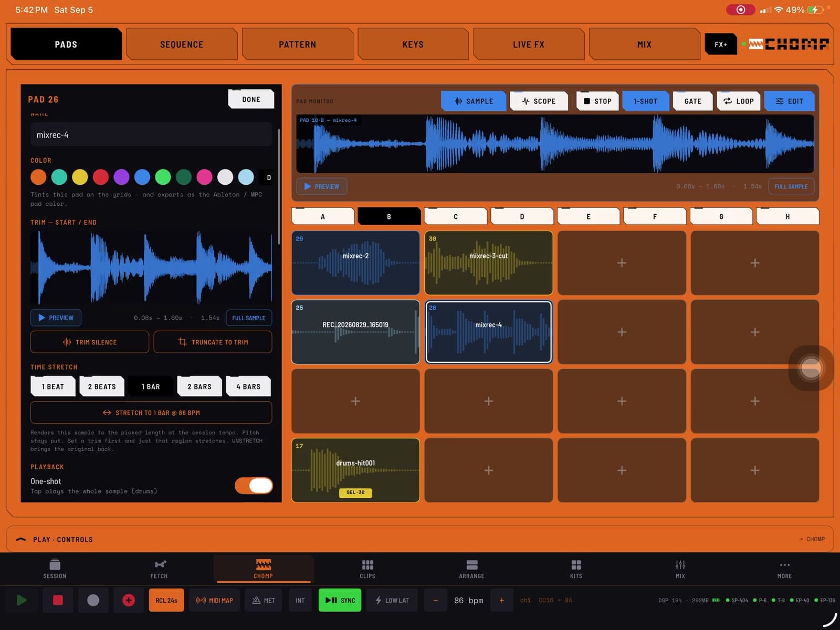Click DONE in Pad 26 editor
This screenshot has height=630, width=840.
251,99
